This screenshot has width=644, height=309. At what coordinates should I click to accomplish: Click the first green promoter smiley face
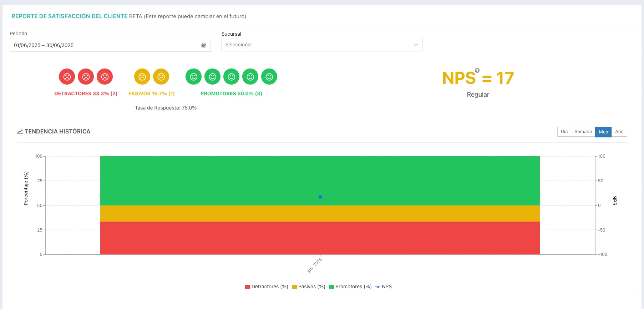click(x=193, y=77)
